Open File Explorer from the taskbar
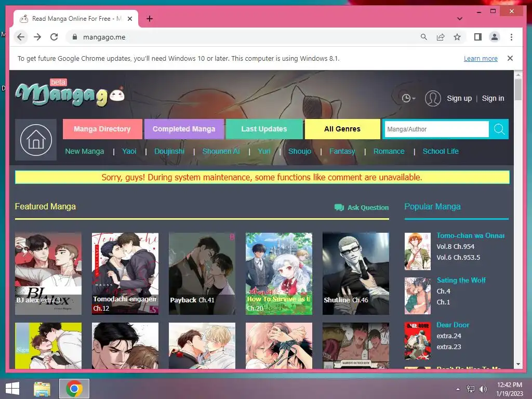 [42, 389]
